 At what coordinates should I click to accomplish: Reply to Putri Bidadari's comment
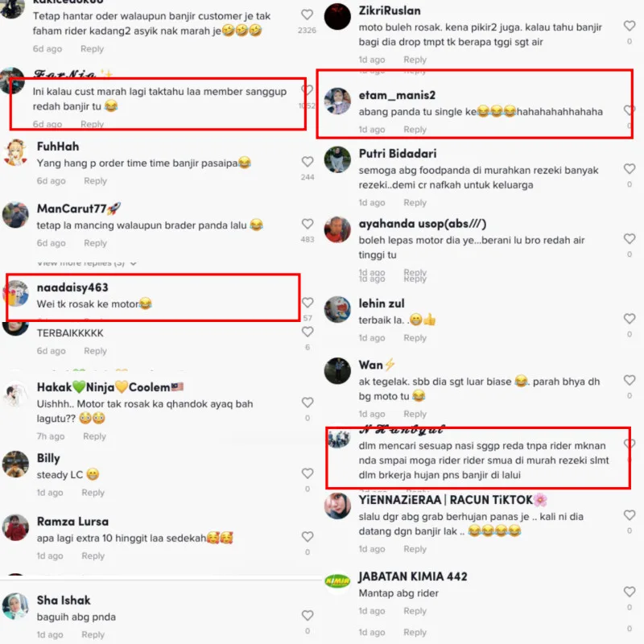(x=415, y=203)
